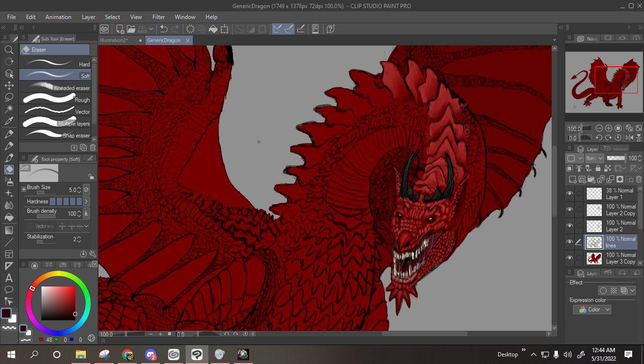
Task: Open the Expression color dropdown
Action: (592, 309)
